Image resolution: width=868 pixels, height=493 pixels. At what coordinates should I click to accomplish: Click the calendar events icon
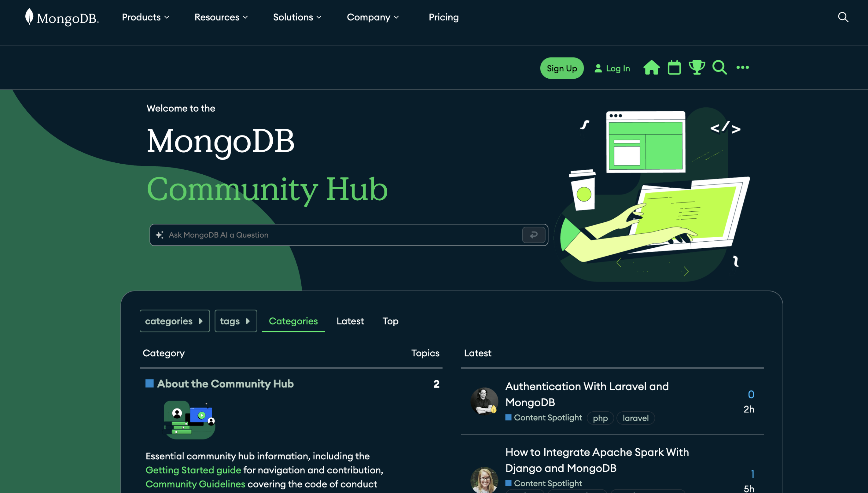674,67
